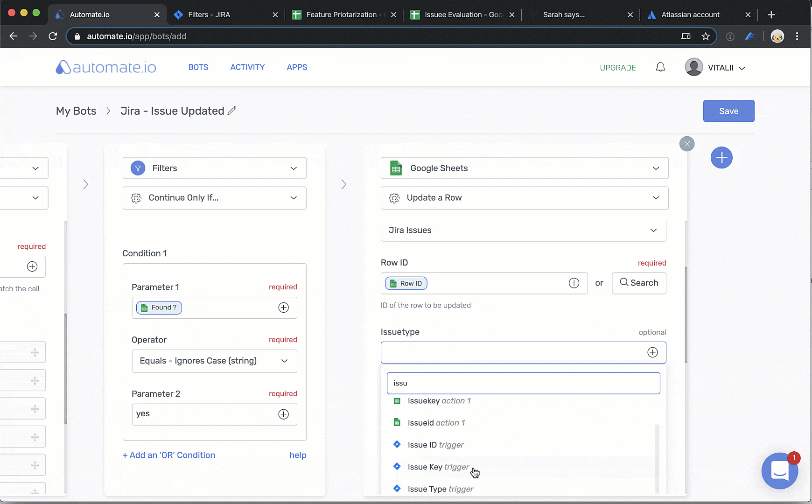Open the BOTS menu

point(198,67)
